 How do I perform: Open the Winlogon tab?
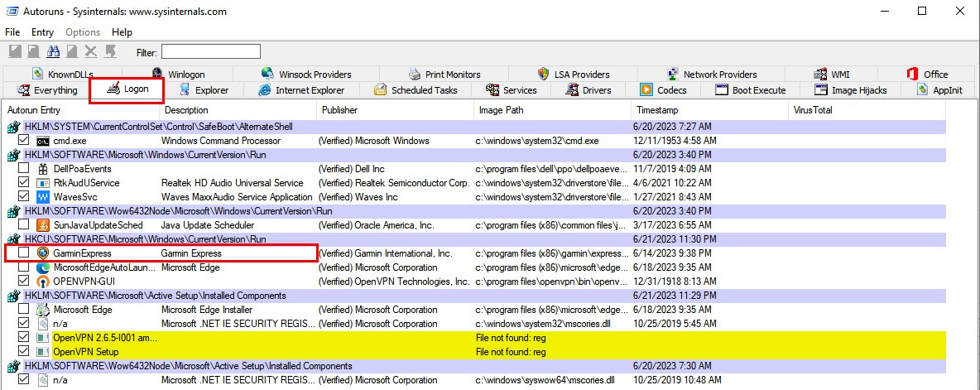pyautogui.click(x=178, y=75)
